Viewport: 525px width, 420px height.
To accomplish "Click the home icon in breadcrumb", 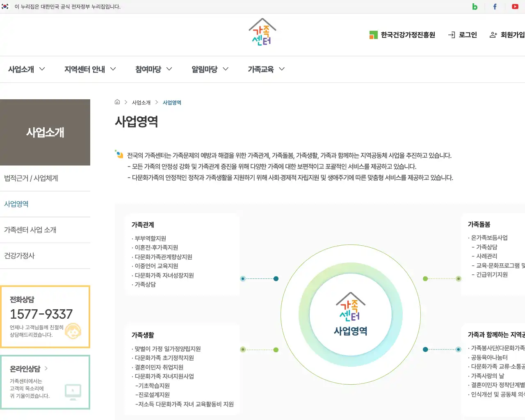I will [x=117, y=102].
